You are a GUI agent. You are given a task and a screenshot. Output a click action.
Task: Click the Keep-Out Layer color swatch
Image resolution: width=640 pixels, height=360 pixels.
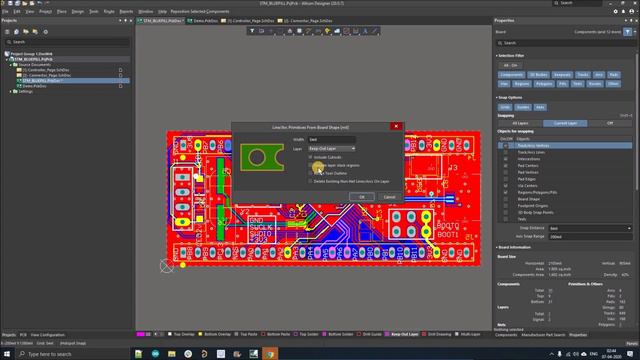387,334
